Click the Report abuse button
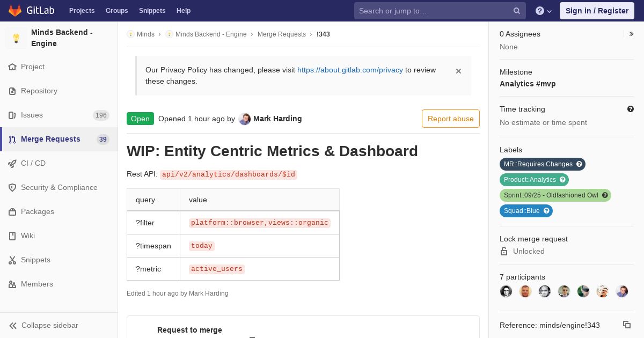 pos(451,119)
